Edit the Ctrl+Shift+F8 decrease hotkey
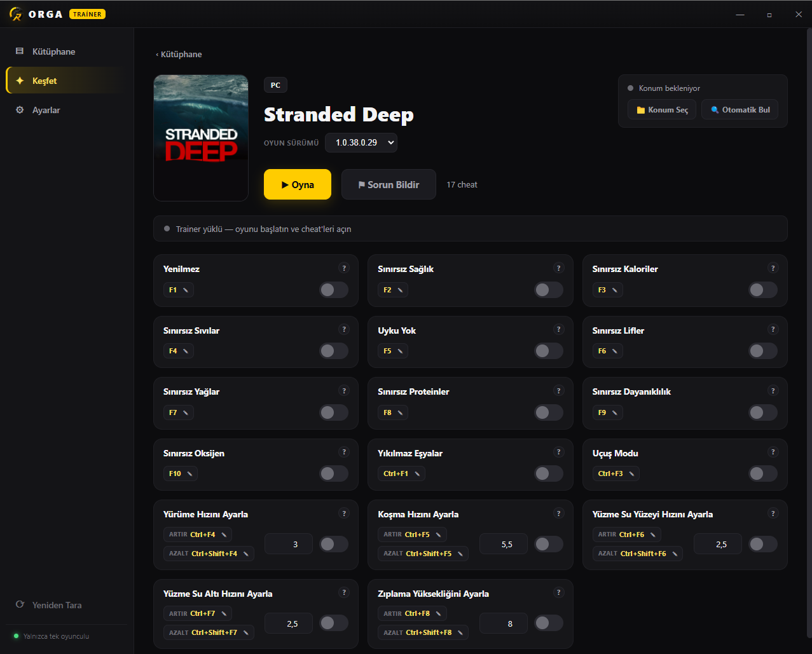812x654 pixels. pyautogui.click(x=423, y=632)
